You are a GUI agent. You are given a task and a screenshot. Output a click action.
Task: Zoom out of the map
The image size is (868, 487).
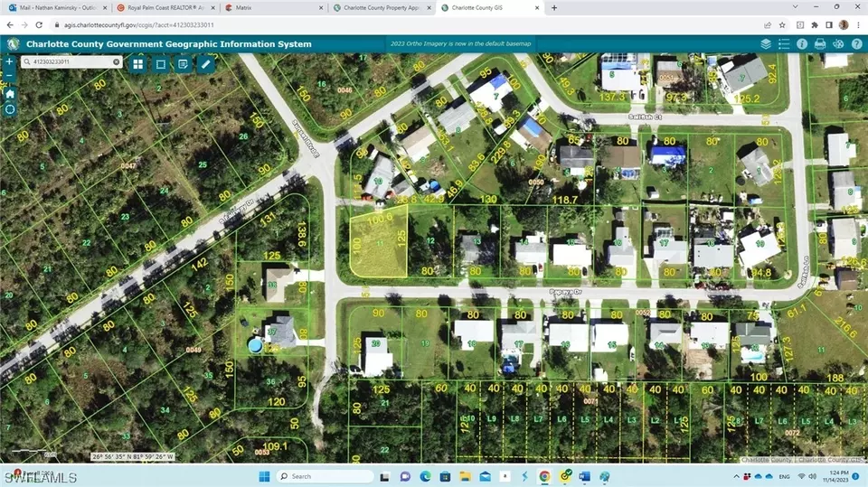pyautogui.click(x=9, y=76)
